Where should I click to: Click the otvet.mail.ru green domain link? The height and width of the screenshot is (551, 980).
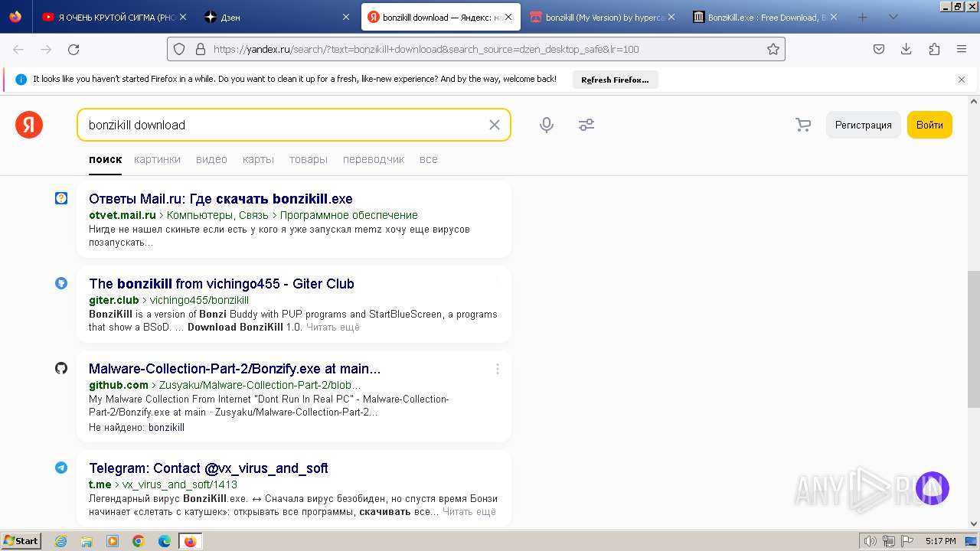pos(122,215)
